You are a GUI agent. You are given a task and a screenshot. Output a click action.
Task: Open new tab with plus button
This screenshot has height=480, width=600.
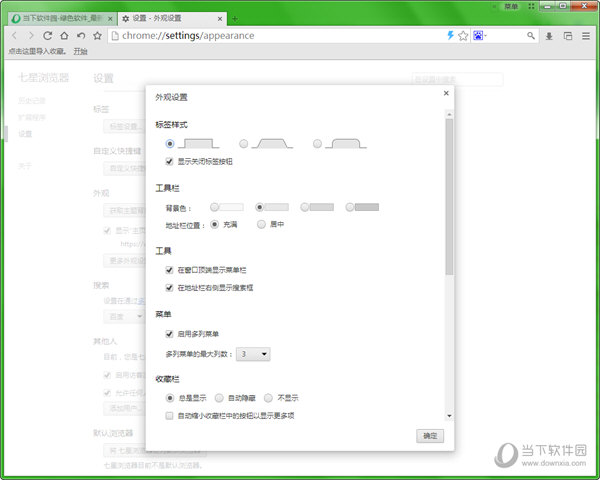point(235,19)
